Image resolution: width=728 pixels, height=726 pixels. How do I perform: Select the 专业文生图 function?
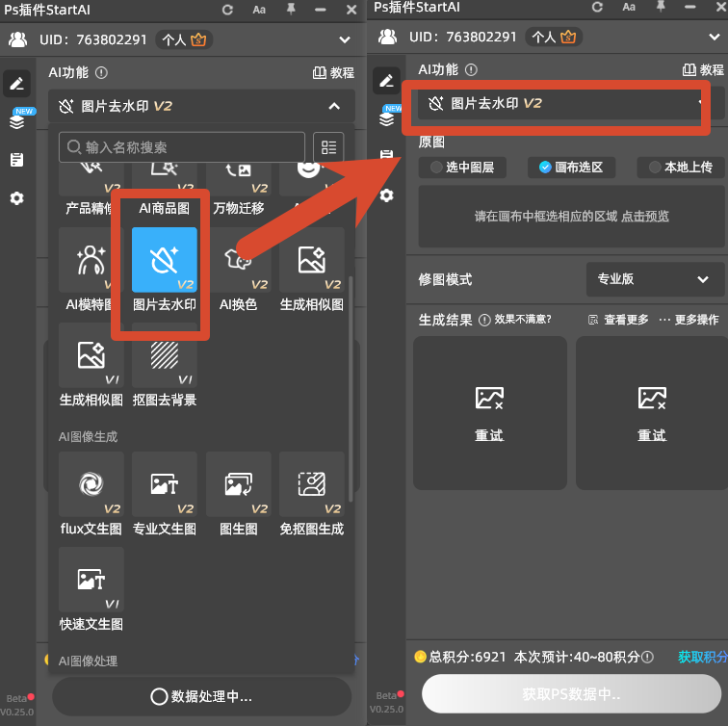pyautogui.click(x=165, y=494)
